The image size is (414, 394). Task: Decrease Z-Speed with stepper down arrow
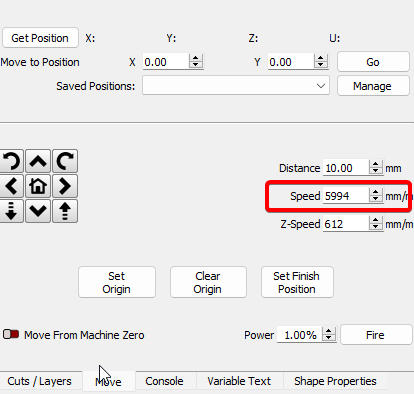click(x=376, y=227)
